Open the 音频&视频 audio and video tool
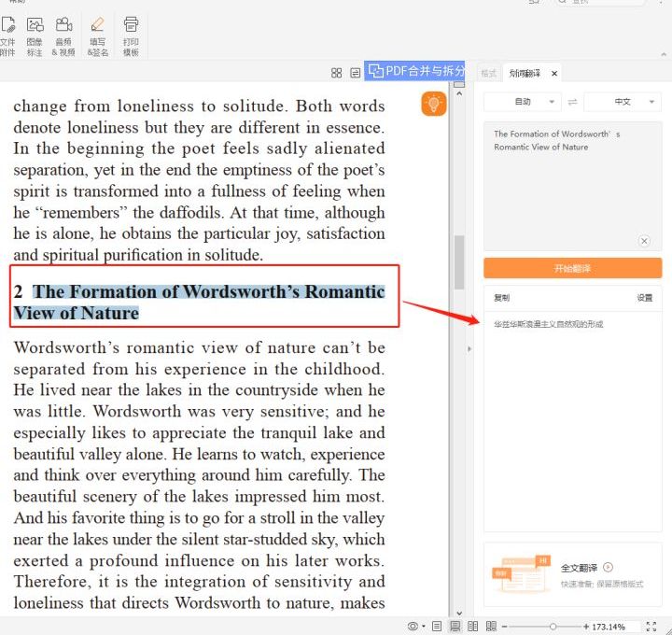This screenshot has width=672, height=635. (x=63, y=35)
